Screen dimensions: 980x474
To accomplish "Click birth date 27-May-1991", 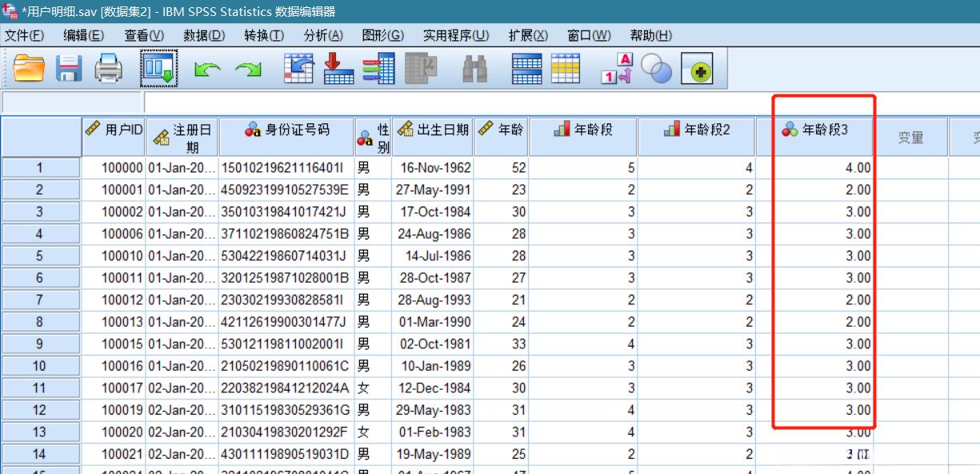I will pyautogui.click(x=432, y=190).
